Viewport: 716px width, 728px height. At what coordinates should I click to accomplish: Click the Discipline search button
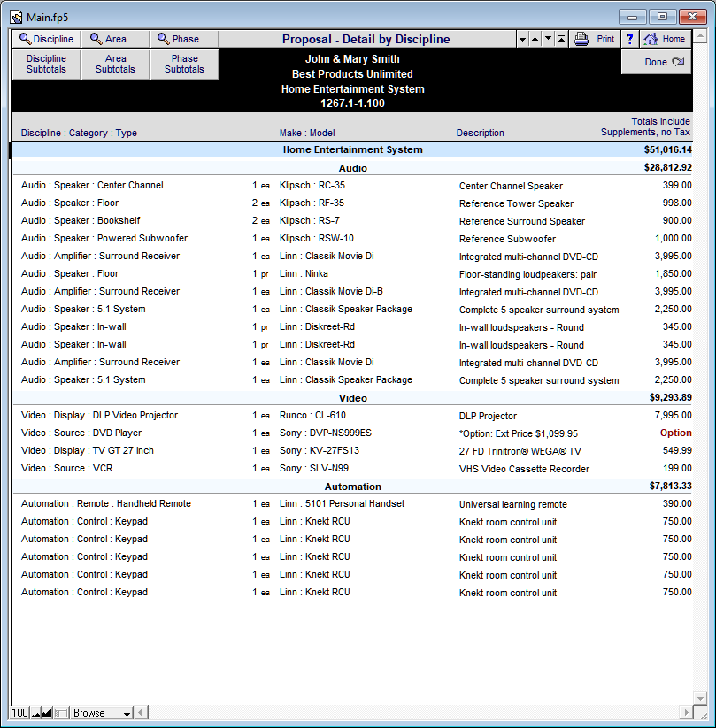(46, 39)
